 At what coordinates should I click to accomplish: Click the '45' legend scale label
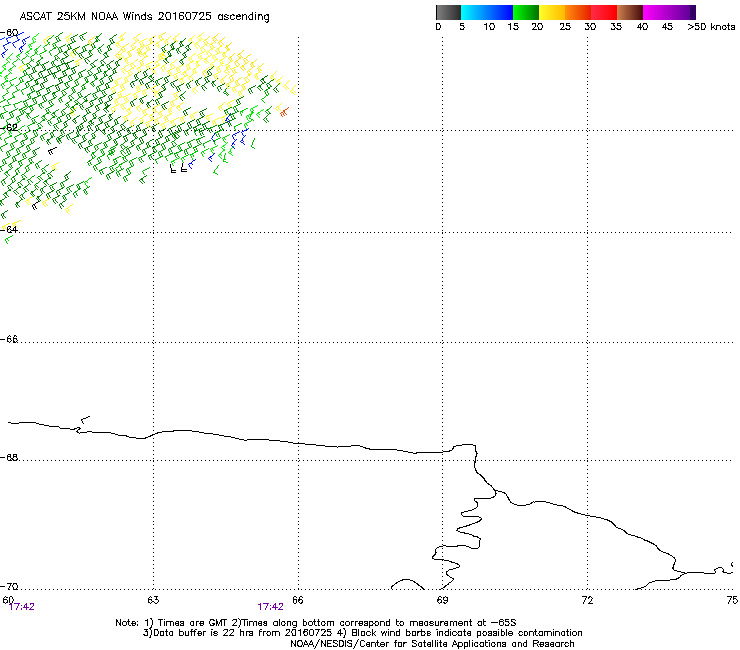click(x=667, y=27)
